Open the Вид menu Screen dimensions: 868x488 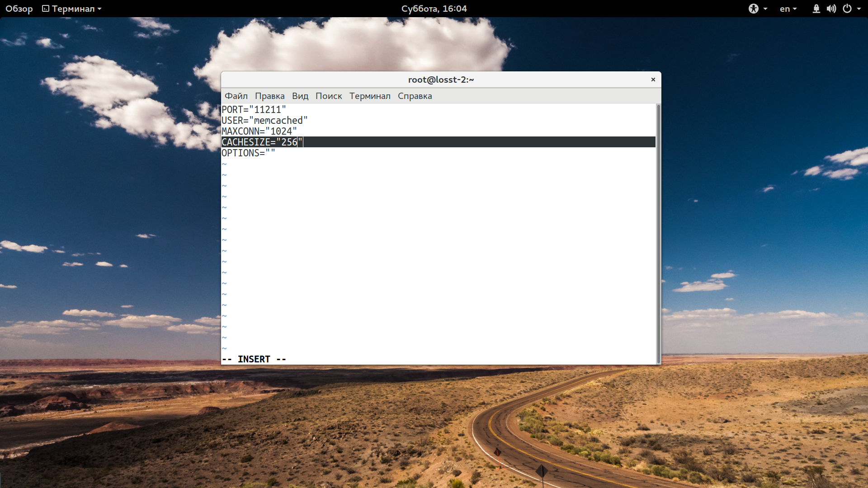[300, 96]
